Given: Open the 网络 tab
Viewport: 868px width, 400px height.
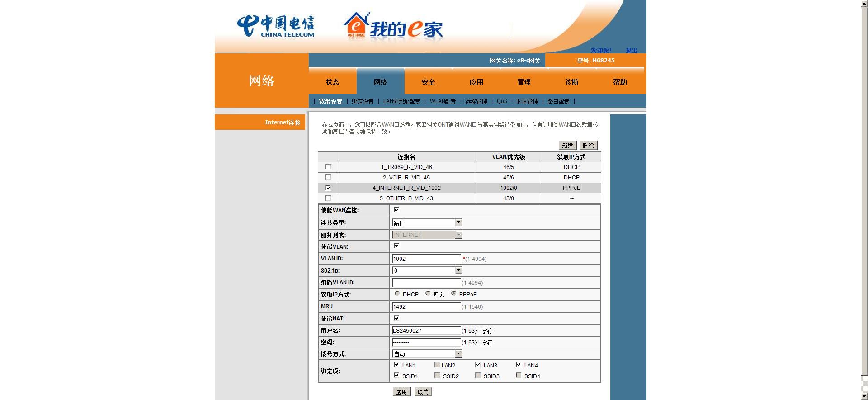Looking at the screenshot, I should [380, 82].
